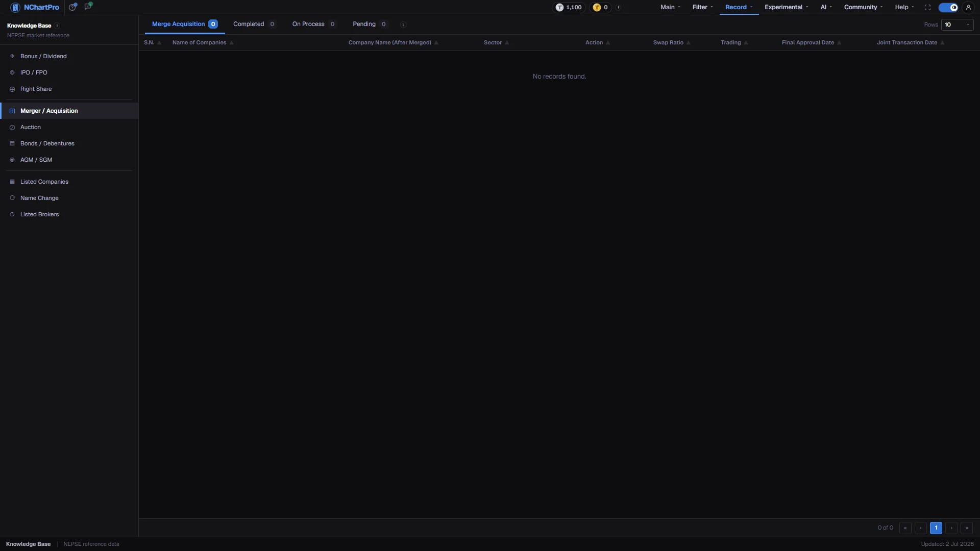Open the Rows per page dropdown

pos(957,24)
